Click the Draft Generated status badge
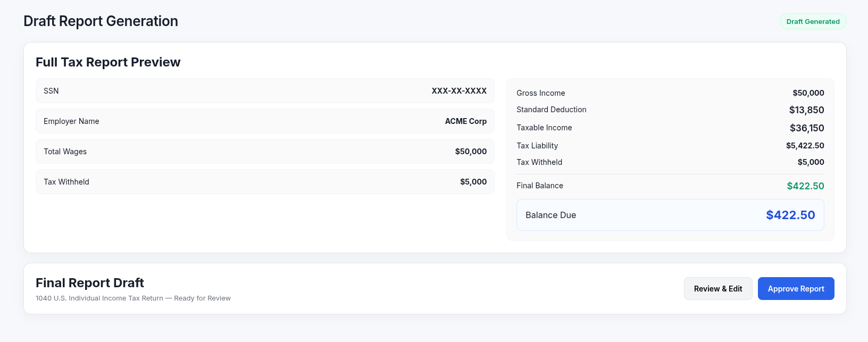 pos(813,21)
